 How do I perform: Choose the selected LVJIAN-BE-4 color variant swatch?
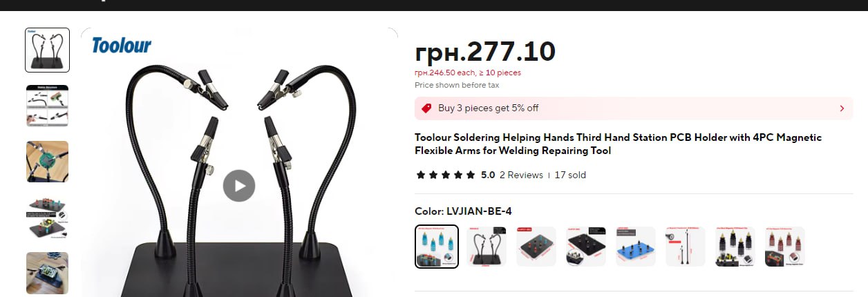pyautogui.click(x=437, y=247)
